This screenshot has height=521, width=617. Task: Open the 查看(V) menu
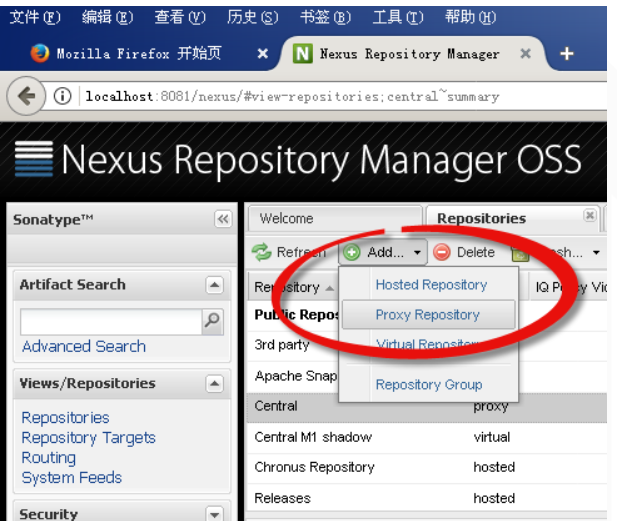[180, 17]
